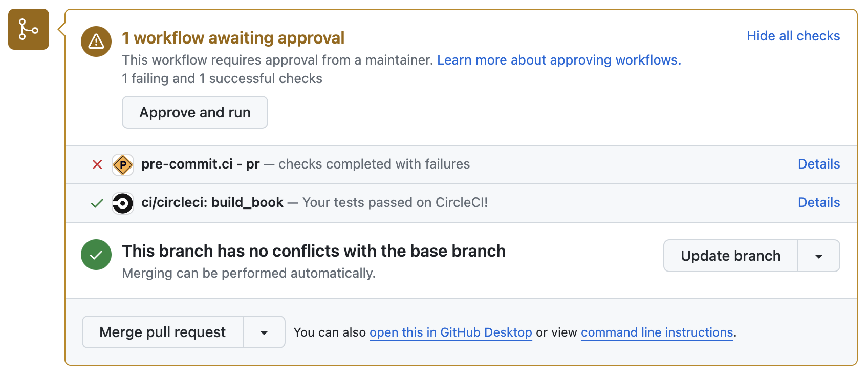This screenshot has height=375, width=868.
Task: Open Details for ci/circleci: build_book
Action: coord(819,202)
